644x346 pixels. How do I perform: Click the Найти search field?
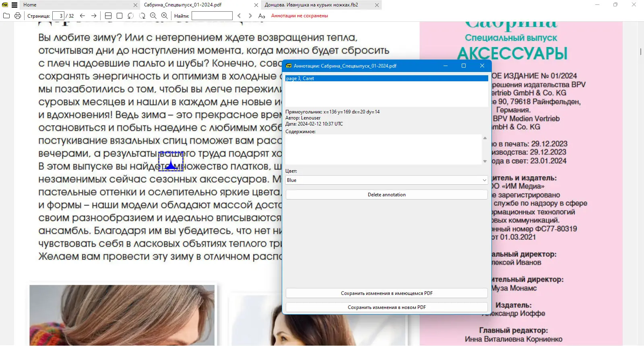click(x=212, y=16)
